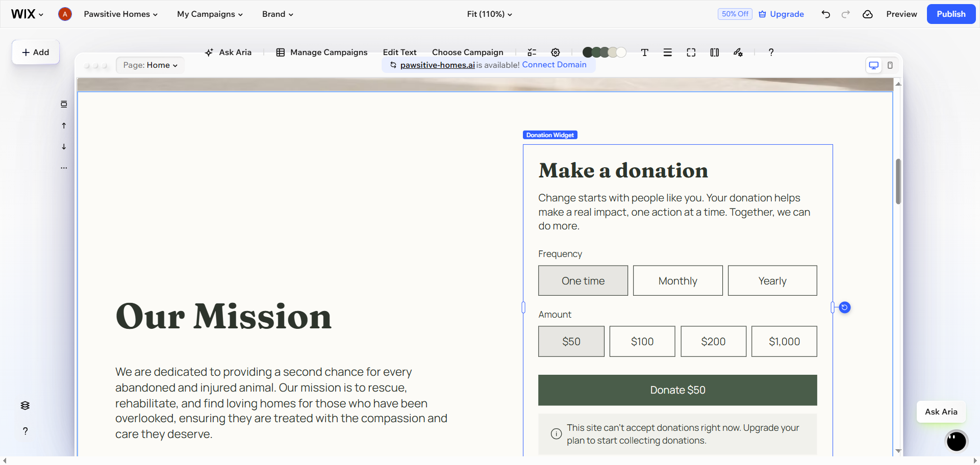Screen dimensions: 980x465
Task: Click the alignment lines icon
Action: pyautogui.click(x=668, y=52)
